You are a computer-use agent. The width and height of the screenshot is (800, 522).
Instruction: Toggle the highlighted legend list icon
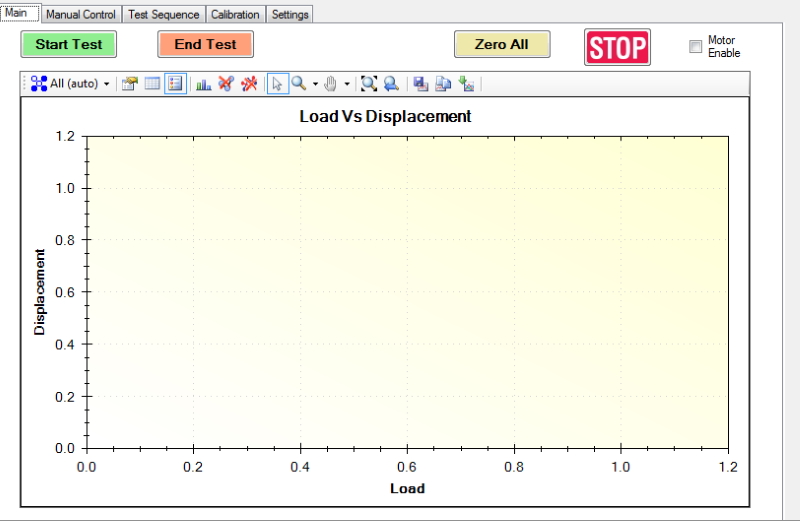point(175,84)
